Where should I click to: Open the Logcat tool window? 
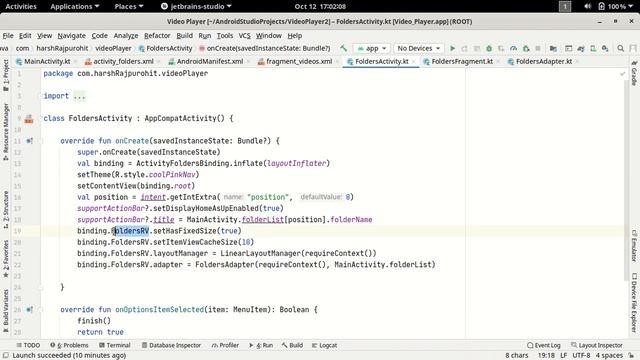click(324, 345)
